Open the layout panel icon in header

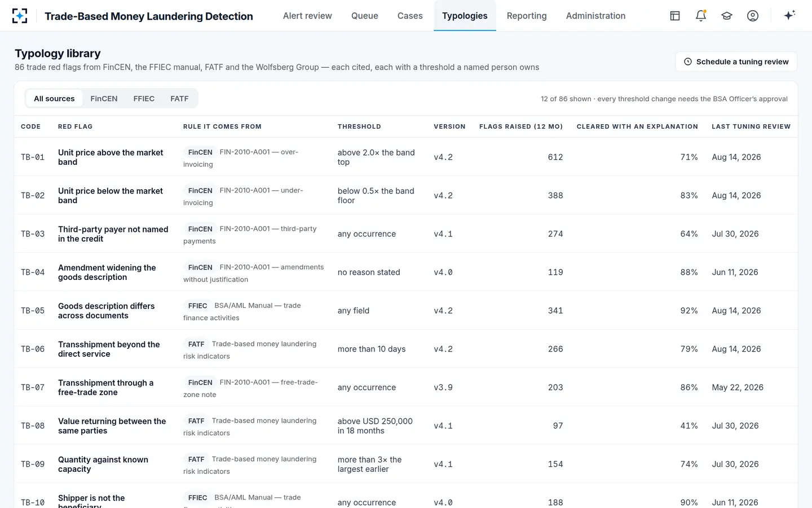click(x=675, y=16)
